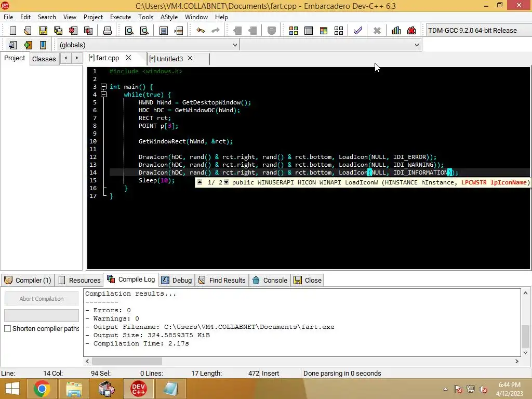532x399 pixels.
Task: Select the Project panel tab
Action: 15,58
